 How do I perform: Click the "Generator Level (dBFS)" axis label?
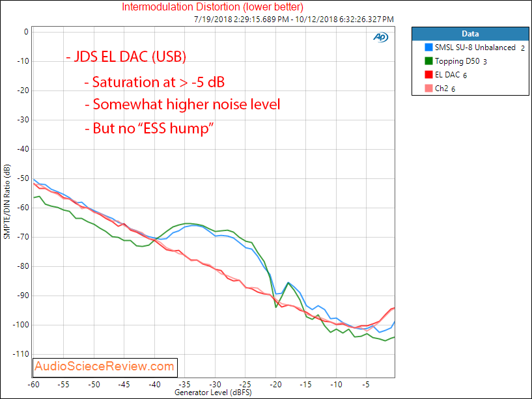pyautogui.click(x=212, y=392)
